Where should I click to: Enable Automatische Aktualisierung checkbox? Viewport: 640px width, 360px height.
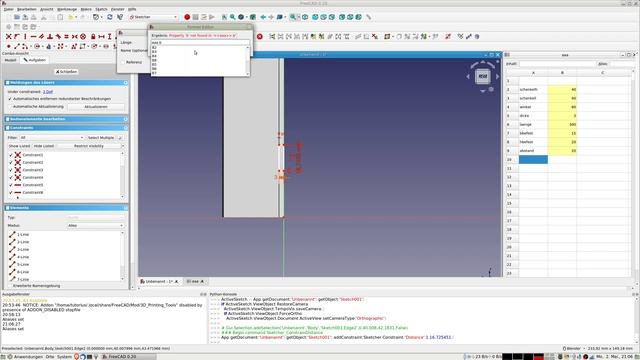(x=10, y=107)
